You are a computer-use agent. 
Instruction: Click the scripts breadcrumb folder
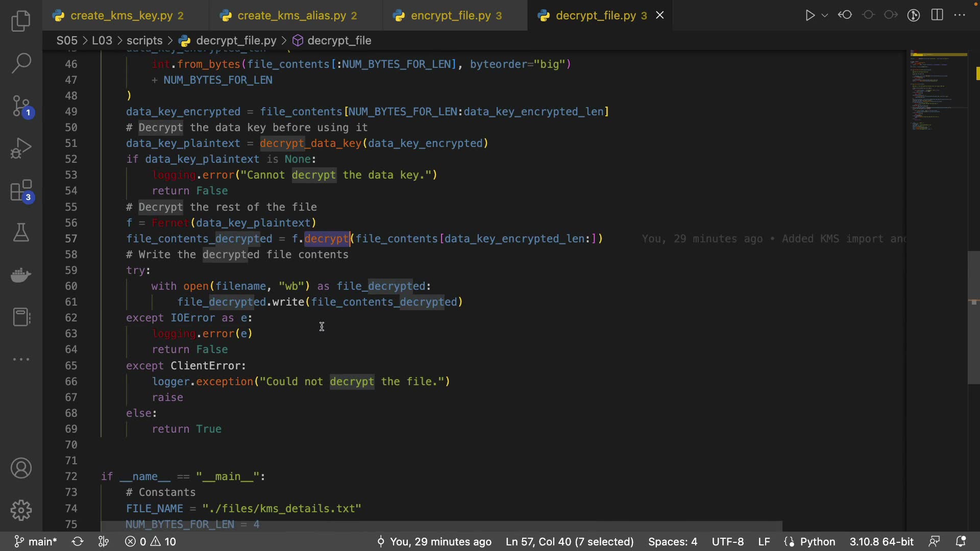pos(144,40)
